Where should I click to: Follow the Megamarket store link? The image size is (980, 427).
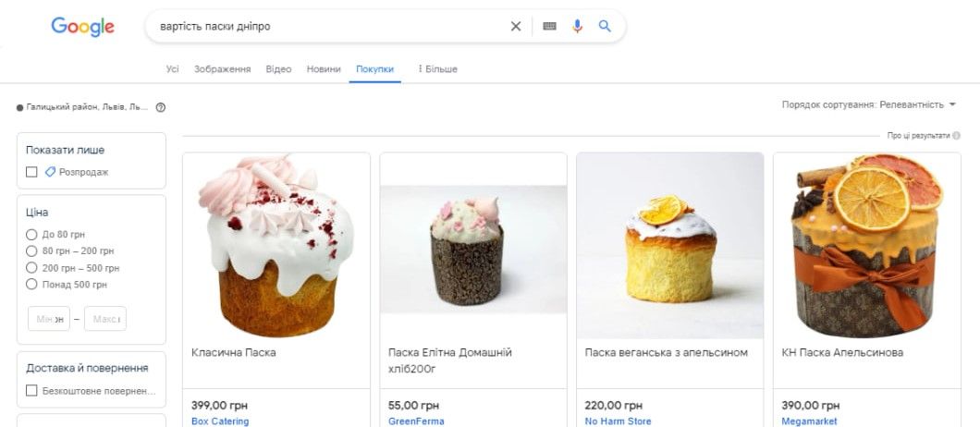809,421
